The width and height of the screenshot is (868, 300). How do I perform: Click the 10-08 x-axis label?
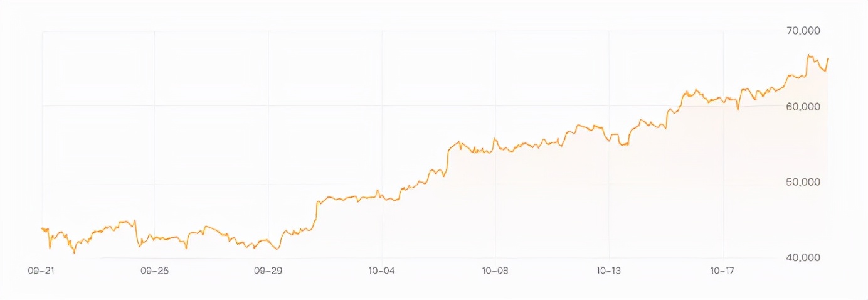coord(495,271)
